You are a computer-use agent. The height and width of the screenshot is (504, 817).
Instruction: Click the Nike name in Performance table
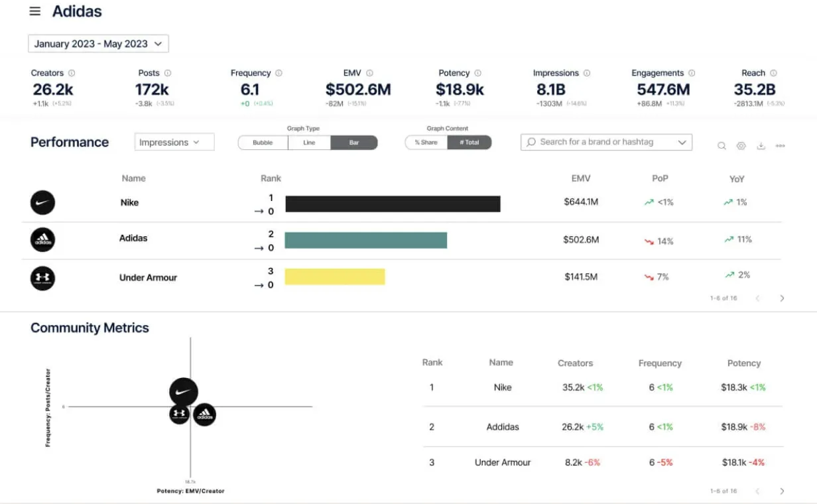(129, 202)
